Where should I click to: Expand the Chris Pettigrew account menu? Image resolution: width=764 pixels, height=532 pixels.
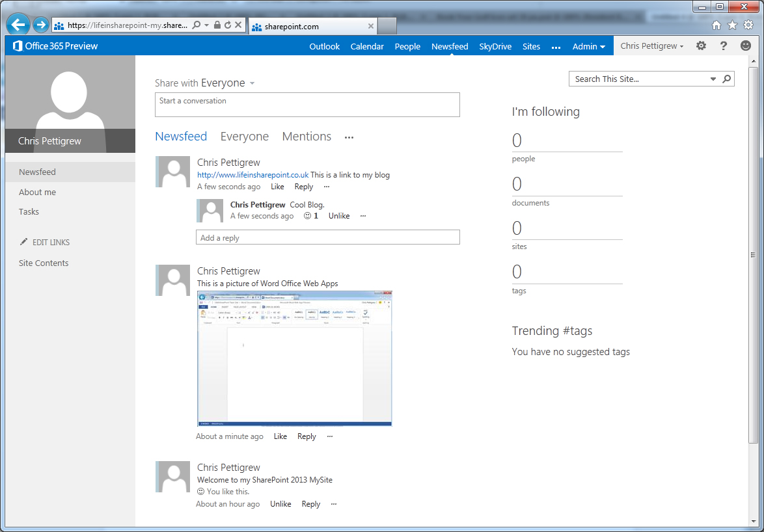(652, 46)
